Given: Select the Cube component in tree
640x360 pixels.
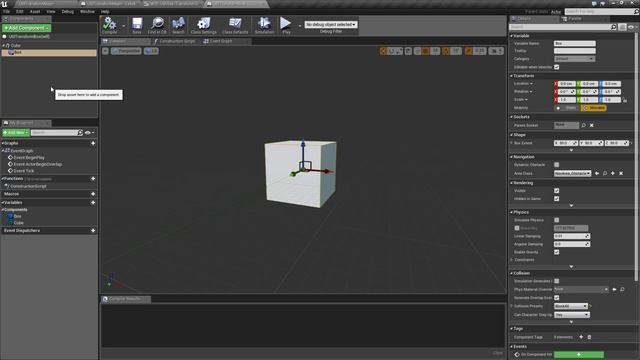Looking at the screenshot, I should (x=16, y=46).
